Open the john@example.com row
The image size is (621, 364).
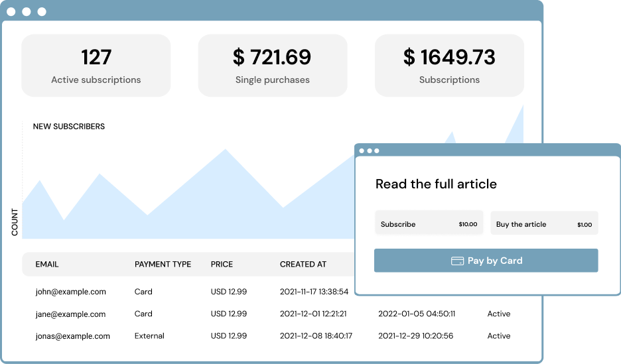(x=71, y=292)
